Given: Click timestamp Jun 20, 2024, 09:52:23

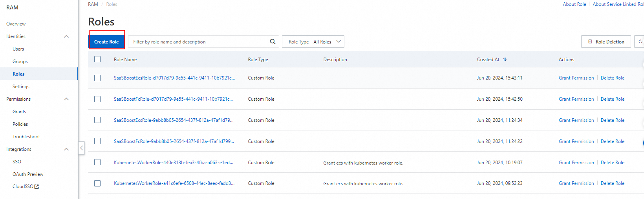Looking at the screenshot, I should point(499,183).
